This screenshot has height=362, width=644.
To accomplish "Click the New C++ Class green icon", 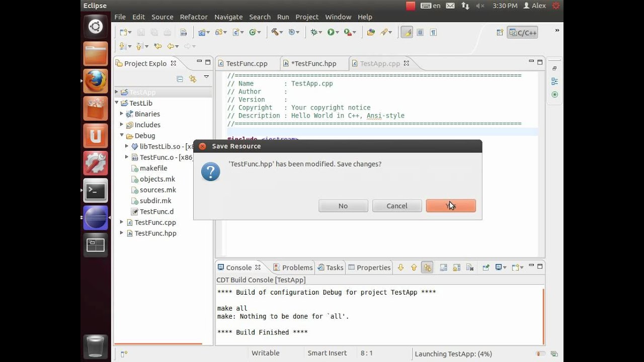I will (253, 32).
